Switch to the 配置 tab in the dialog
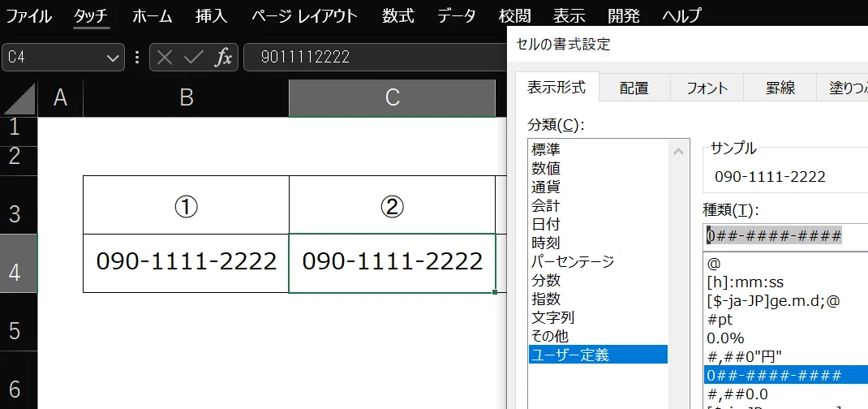The image size is (868, 409). click(x=634, y=88)
